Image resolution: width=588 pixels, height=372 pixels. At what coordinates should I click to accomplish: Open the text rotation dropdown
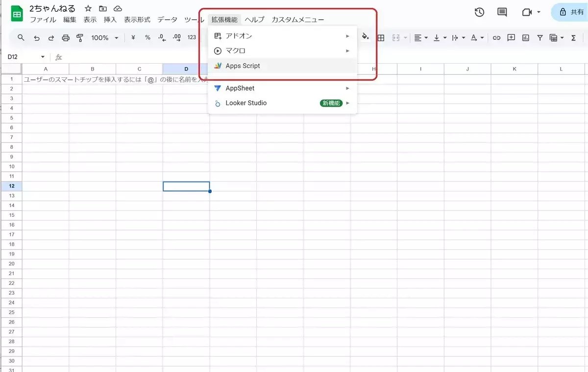(x=477, y=38)
